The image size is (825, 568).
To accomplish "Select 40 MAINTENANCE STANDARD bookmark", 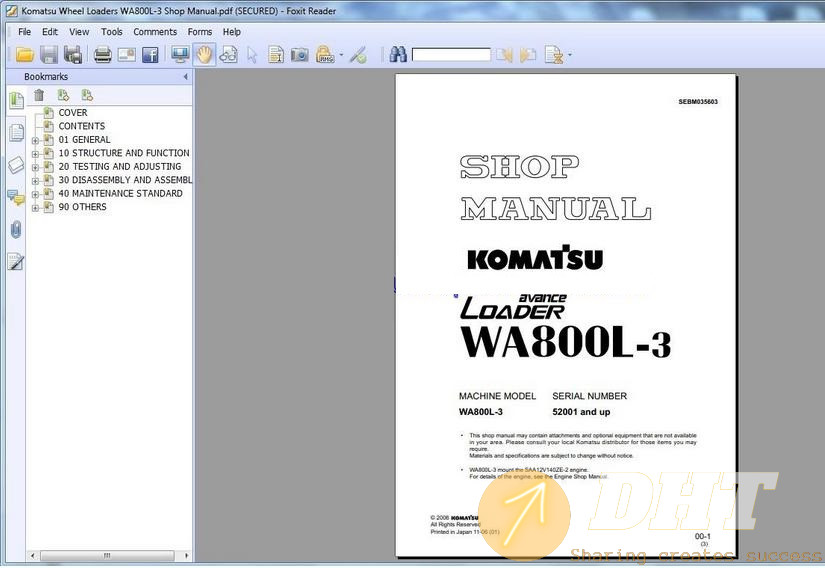I will coord(120,194).
